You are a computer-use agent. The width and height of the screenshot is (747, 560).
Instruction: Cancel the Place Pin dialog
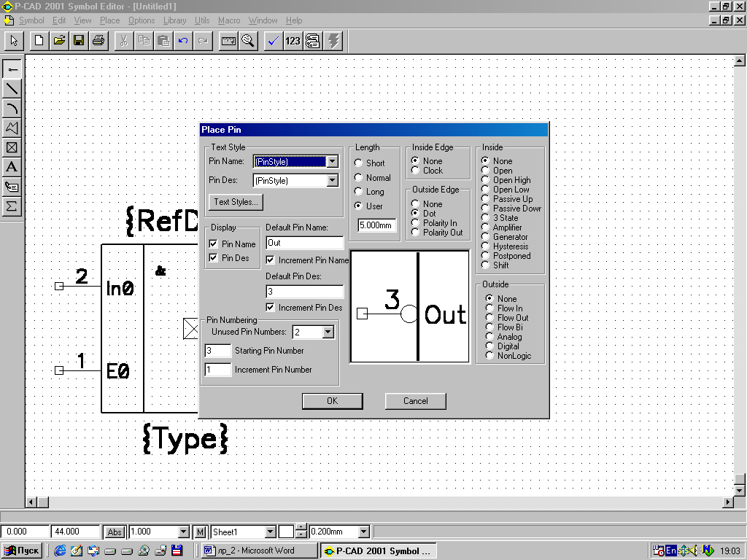pos(415,401)
